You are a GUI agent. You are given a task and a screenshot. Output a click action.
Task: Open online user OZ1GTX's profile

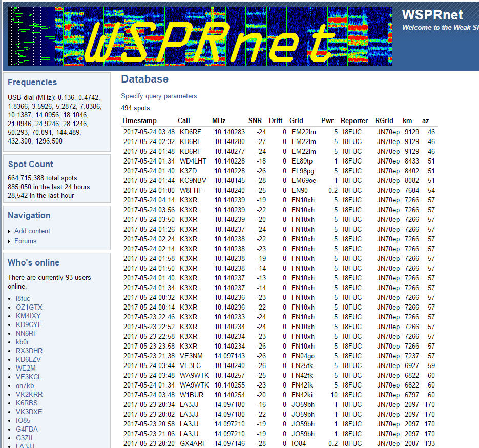click(x=29, y=307)
